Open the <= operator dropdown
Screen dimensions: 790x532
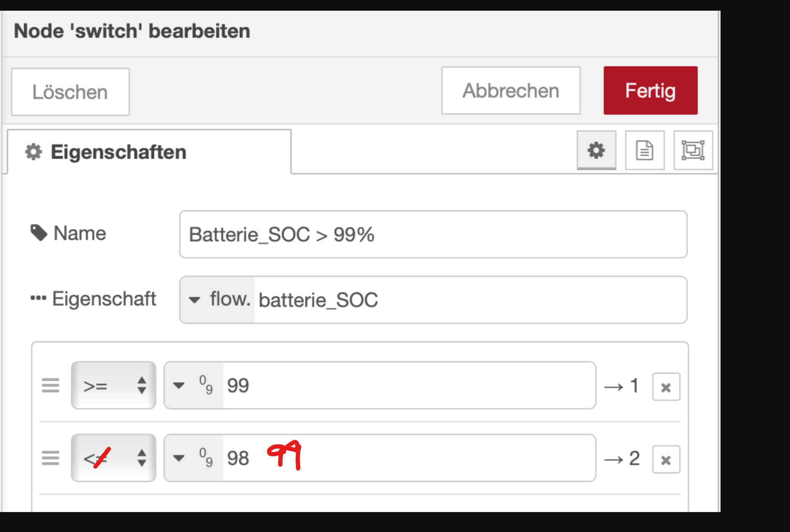pyautogui.click(x=113, y=458)
